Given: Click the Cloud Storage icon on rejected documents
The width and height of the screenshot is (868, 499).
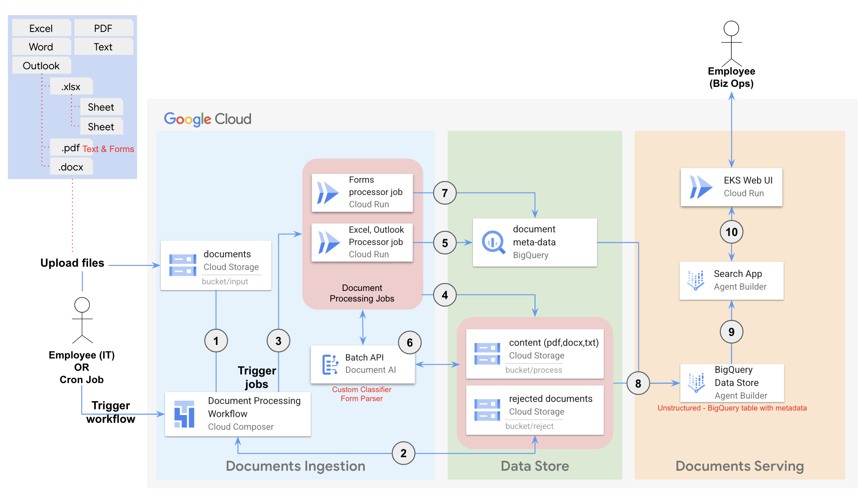Looking at the screenshot, I should click(487, 410).
